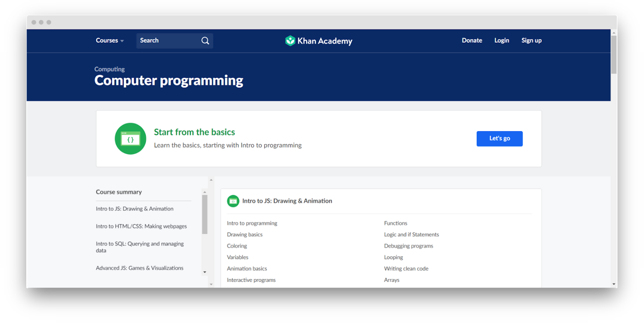Open the Donate page
The width and height of the screenshot is (644, 326).
(x=472, y=41)
